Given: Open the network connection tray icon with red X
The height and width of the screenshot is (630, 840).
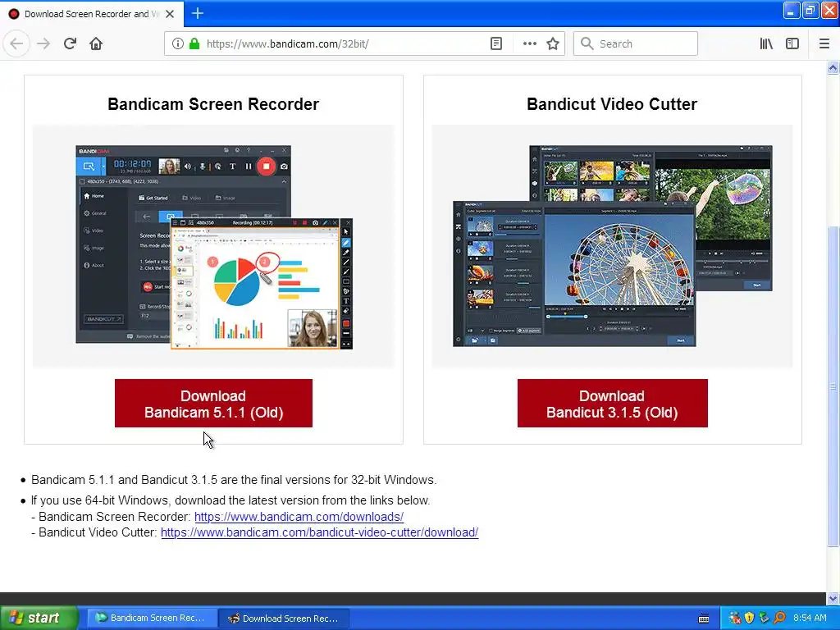Looking at the screenshot, I should coord(735,618).
